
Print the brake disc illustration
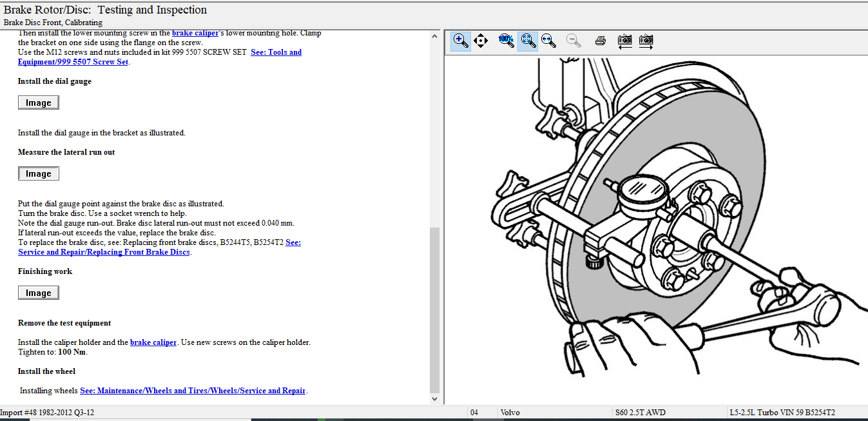(x=600, y=41)
